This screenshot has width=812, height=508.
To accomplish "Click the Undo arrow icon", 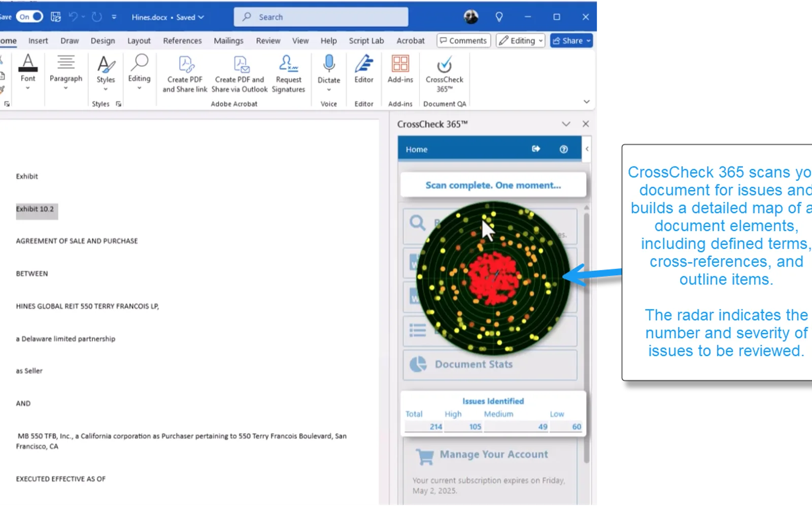I will tap(73, 17).
